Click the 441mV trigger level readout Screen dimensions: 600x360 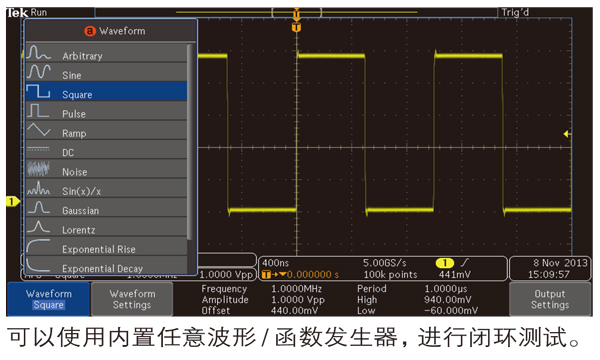click(455, 274)
